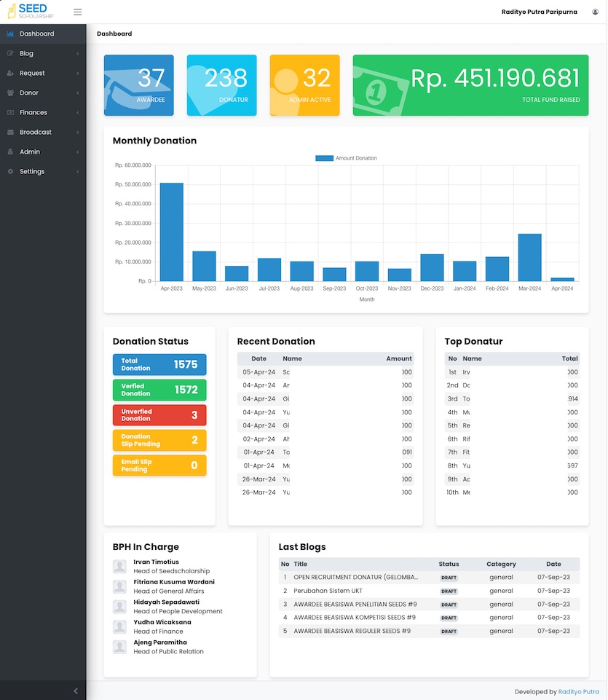Open Finances via its money icon
Image resolution: width=608 pixels, height=700 pixels.
10,113
